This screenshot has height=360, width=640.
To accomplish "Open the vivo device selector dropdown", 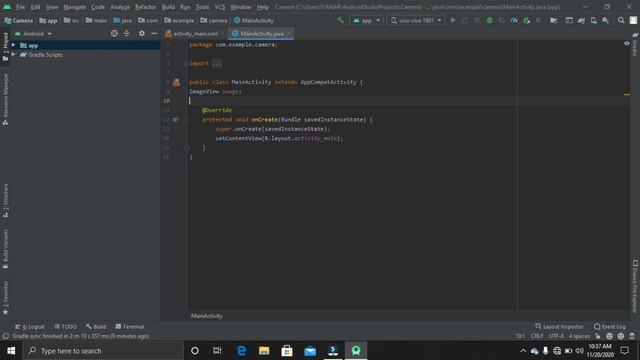I will coord(416,20).
